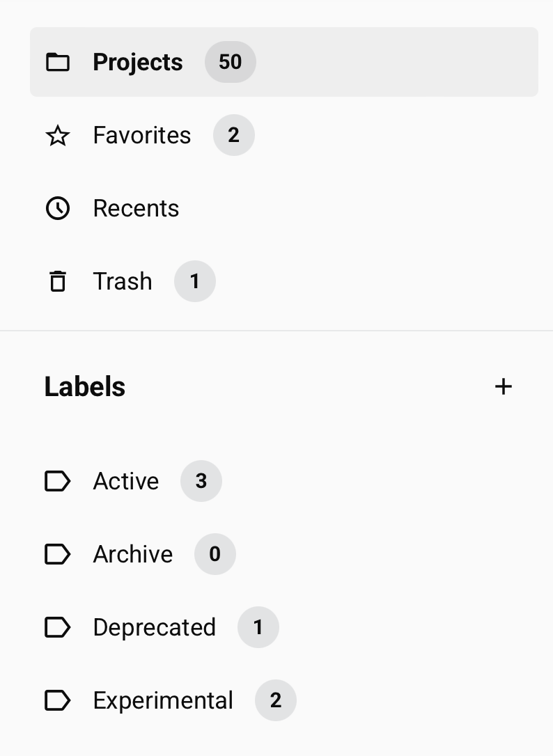Select the Deprecated label
This screenshot has height=756, width=553.
click(x=154, y=627)
